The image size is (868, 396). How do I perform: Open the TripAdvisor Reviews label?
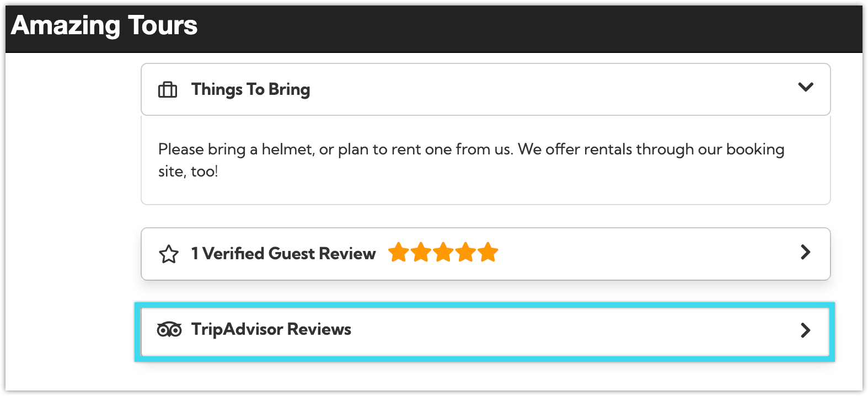click(271, 329)
